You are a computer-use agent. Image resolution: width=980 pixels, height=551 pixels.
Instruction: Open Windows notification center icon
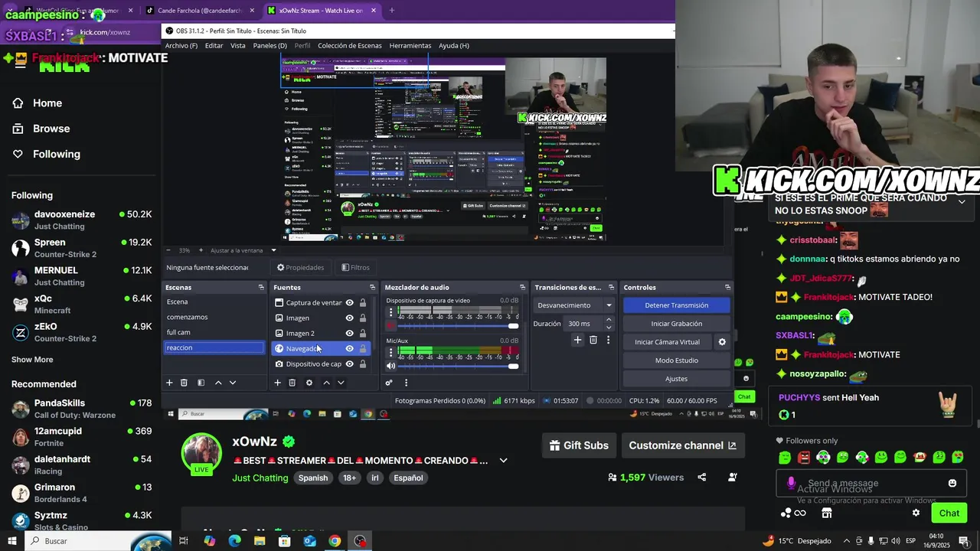point(964,541)
